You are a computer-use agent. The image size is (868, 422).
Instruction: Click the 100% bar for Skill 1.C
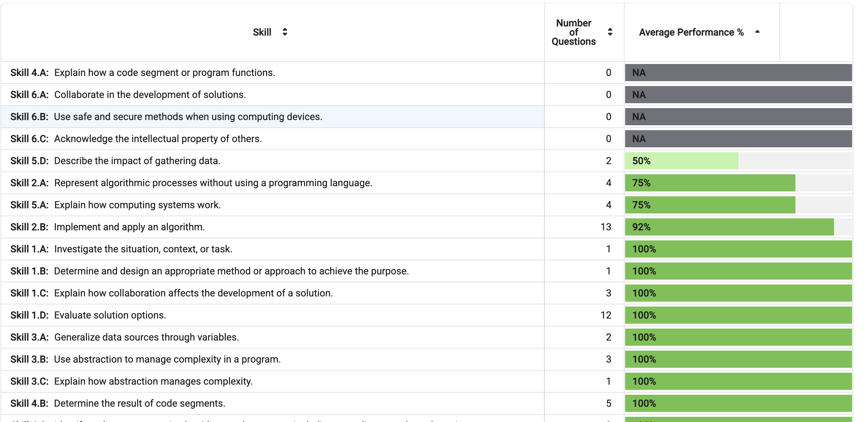coord(738,293)
